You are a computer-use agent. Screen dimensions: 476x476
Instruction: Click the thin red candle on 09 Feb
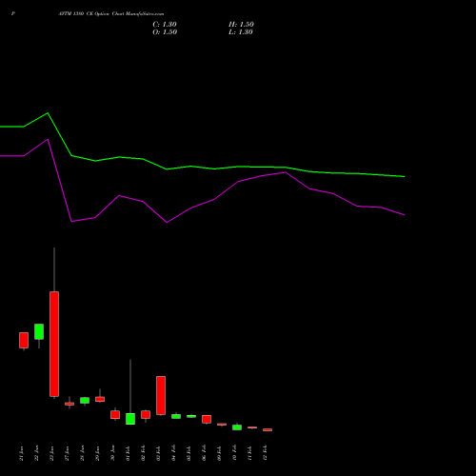pyautogui.click(x=222, y=425)
